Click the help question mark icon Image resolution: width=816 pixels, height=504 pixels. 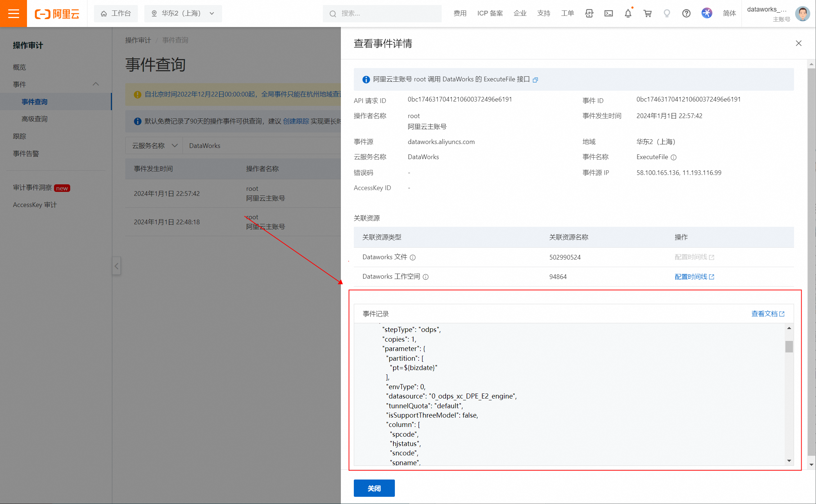tap(686, 14)
